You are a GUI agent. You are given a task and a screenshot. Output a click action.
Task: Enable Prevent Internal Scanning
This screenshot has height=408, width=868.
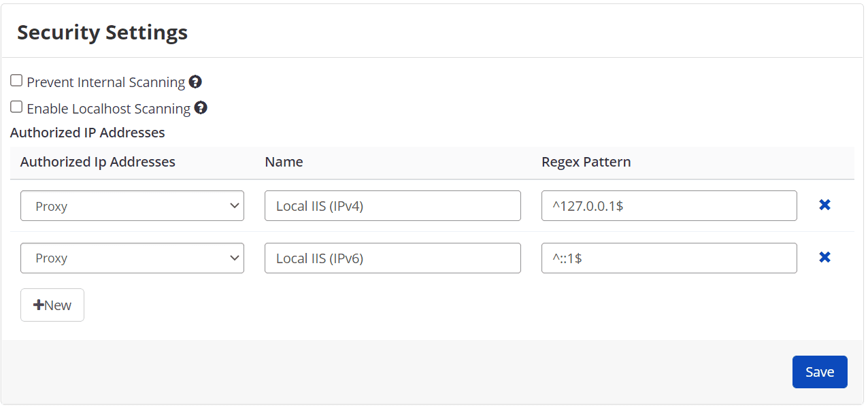pyautogui.click(x=16, y=80)
